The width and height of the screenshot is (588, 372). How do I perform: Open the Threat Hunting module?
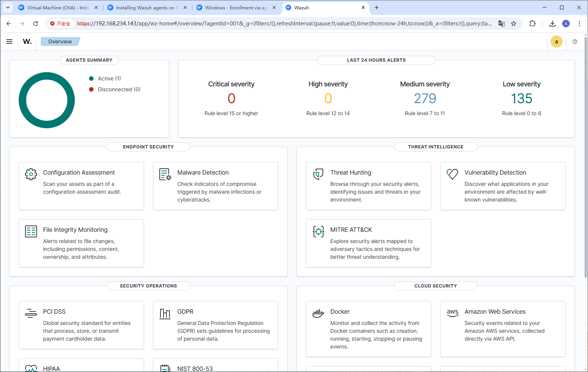pyautogui.click(x=368, y=186)
